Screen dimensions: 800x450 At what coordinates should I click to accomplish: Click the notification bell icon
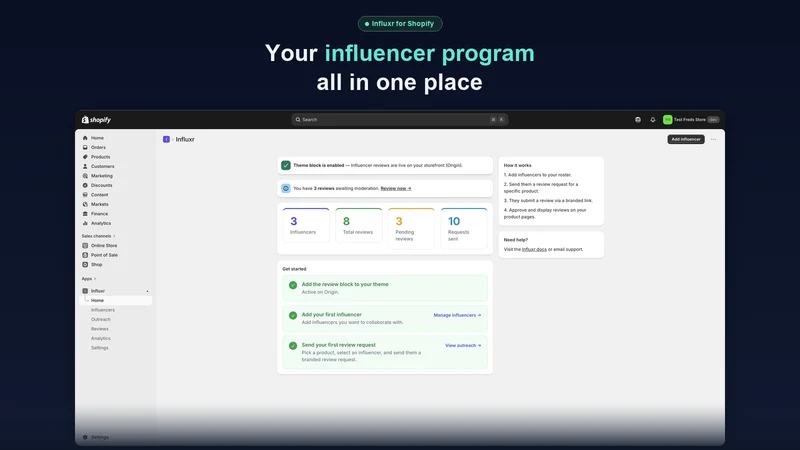coord(653,120)
